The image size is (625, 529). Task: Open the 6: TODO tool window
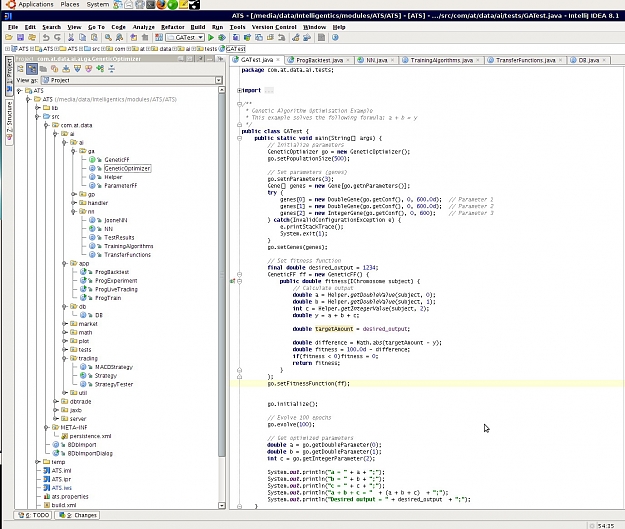[x=34, y=515]
